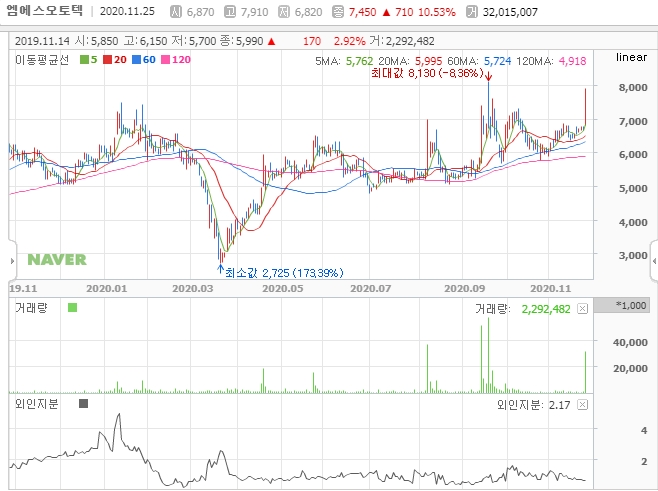Click the 이동평균선 label
This screenshot has height=491, width=658.
coord(42,60)
